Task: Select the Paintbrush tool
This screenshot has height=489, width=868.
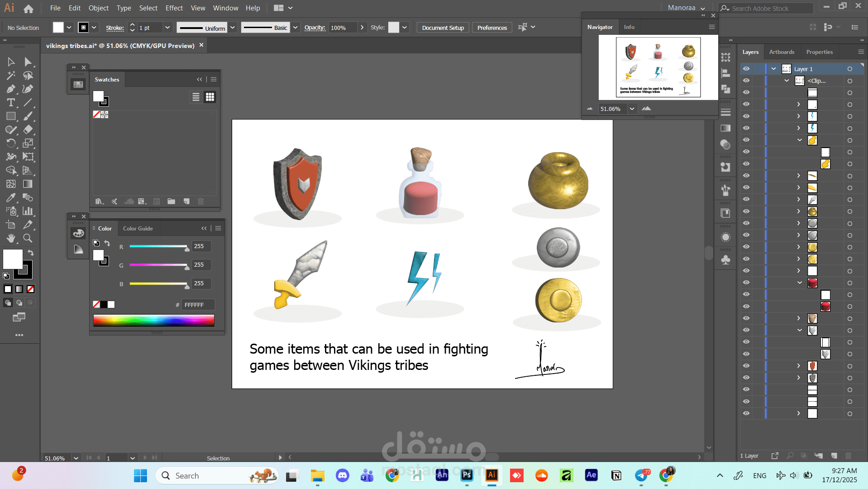Action: (x=28, y=116)
